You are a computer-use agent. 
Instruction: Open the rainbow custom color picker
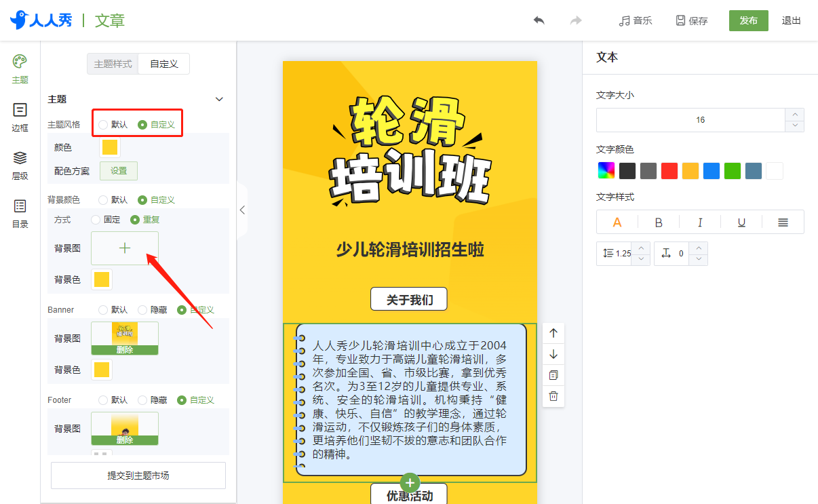click(606, 171)
